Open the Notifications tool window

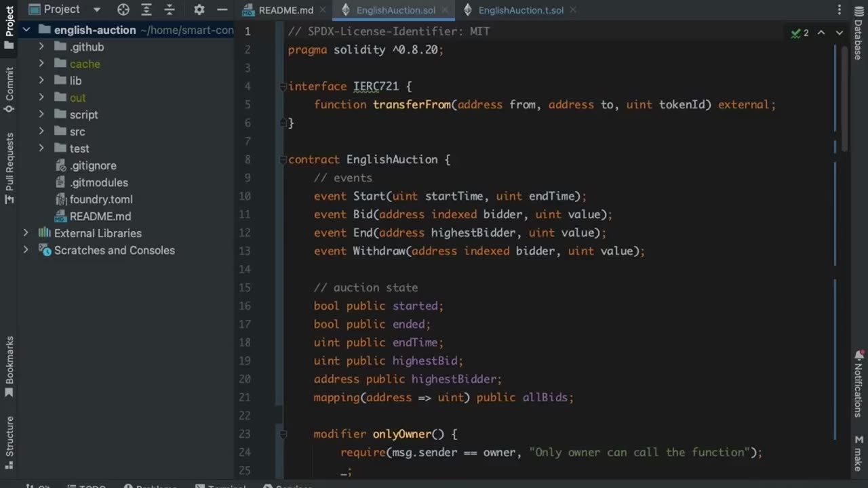click(859, 384)
